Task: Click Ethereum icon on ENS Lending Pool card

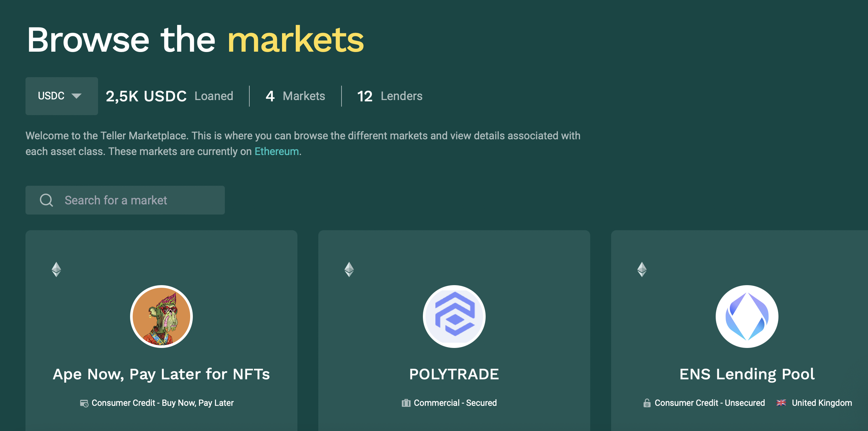Action: [x=642, y=269]
